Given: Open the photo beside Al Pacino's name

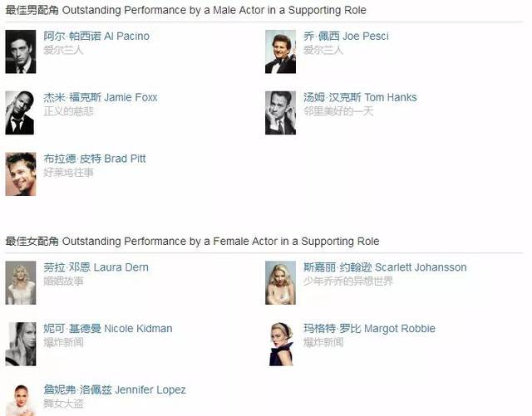Looking at the screenshot, I should click(x=20, y=51).
